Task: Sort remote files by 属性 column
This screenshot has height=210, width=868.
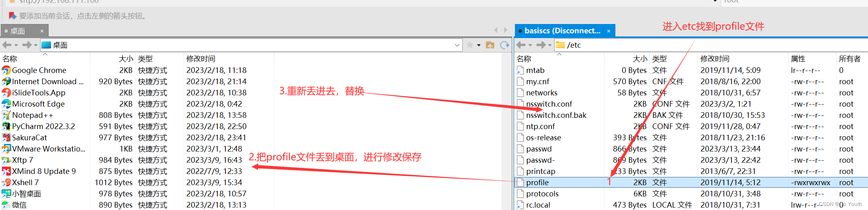Action: coord(812,59)
